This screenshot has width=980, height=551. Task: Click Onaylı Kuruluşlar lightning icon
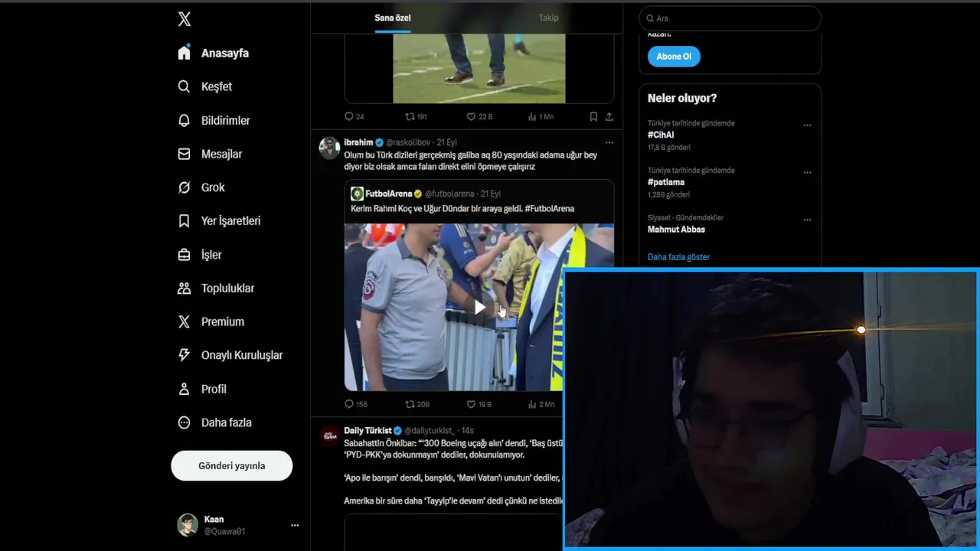pos(184,355)
